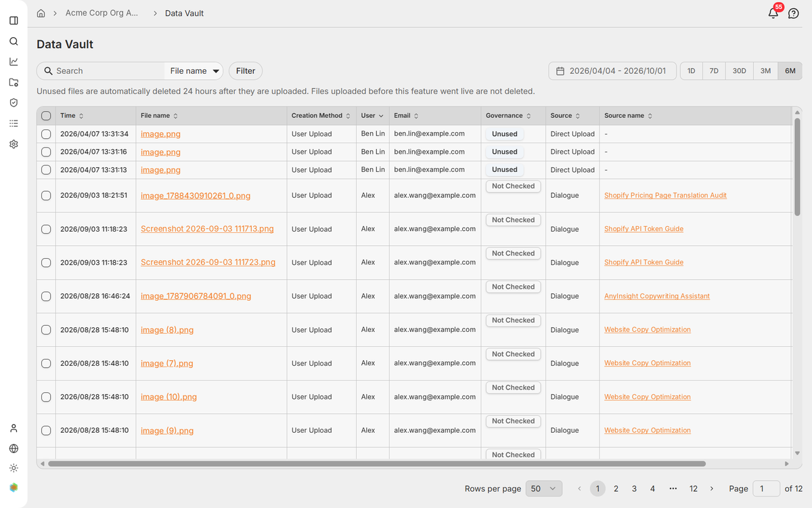
Task: Open notifications bell with 55 badge
Action: coord(773,13)
